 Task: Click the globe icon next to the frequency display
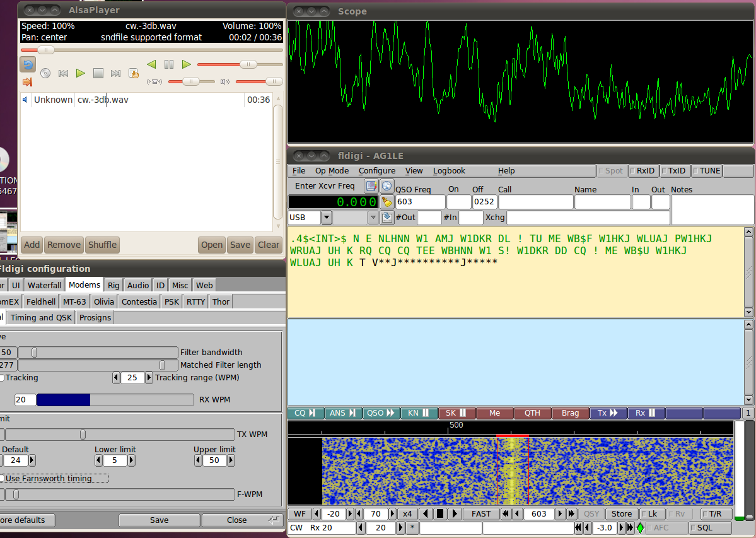click(387, 185)
